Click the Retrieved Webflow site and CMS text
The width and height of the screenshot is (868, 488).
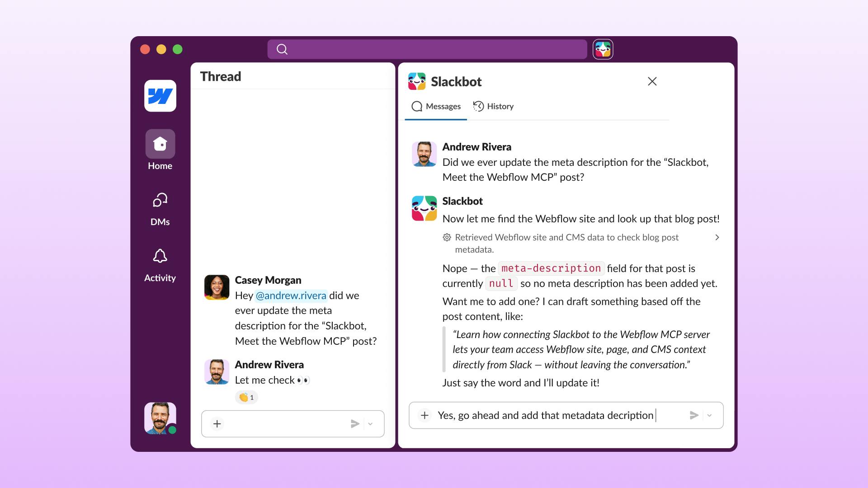pyautogui.click(x=566, y=243)
